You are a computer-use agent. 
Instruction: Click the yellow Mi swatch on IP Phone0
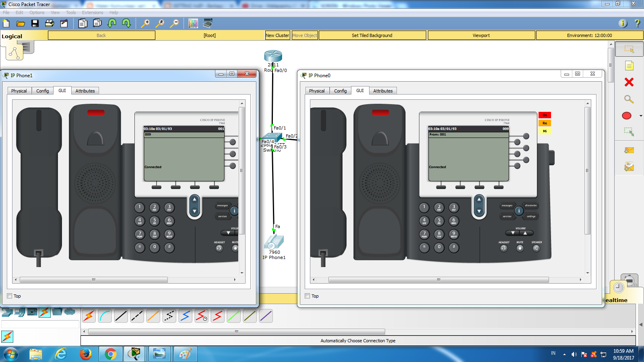click(x=545, y=131)
